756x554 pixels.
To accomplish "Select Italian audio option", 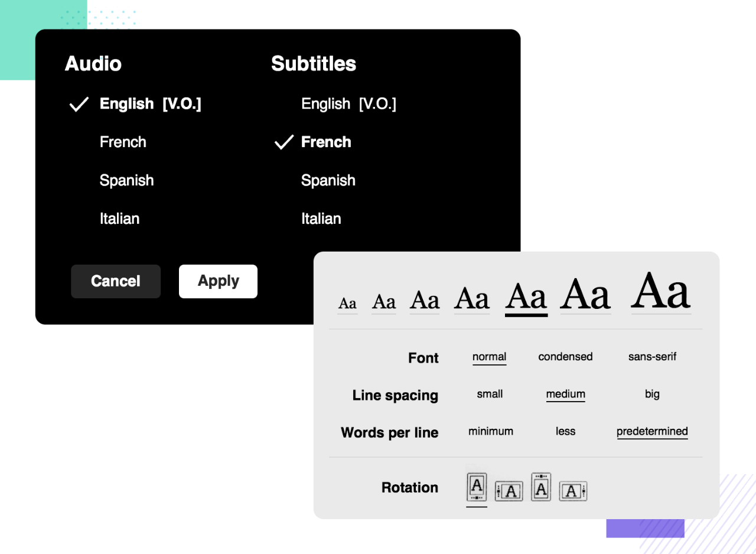I will coord(119,219).
